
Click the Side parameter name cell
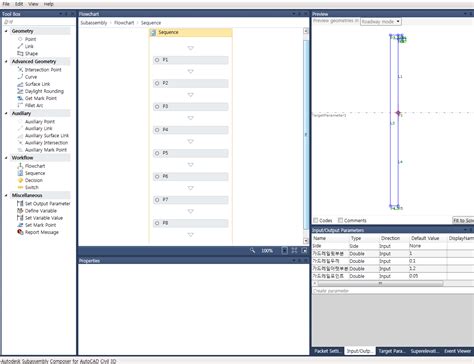tap(330, 246)
